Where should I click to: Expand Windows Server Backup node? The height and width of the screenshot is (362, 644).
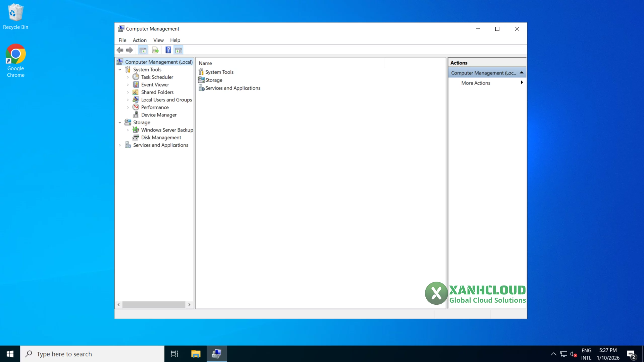[128, 130]
